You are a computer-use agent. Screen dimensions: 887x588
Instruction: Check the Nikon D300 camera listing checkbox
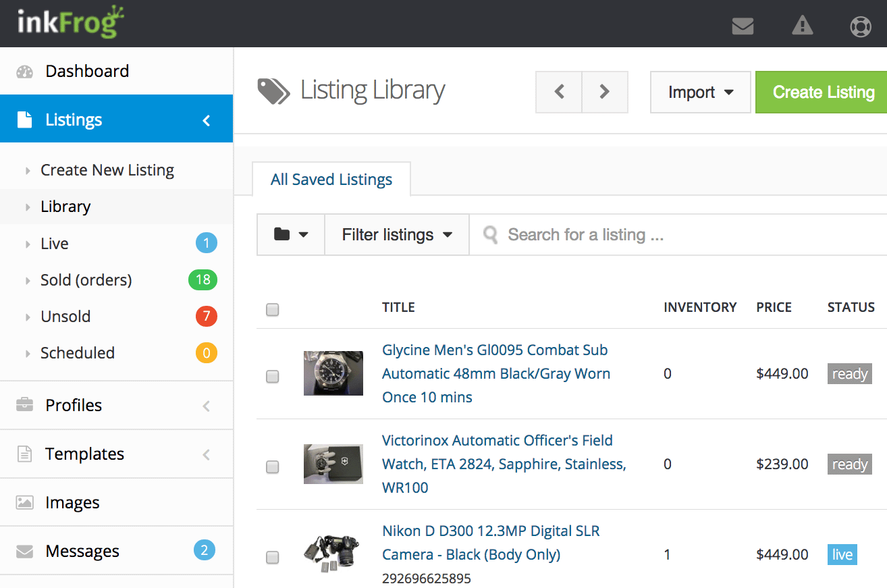[x=272, y=558]
